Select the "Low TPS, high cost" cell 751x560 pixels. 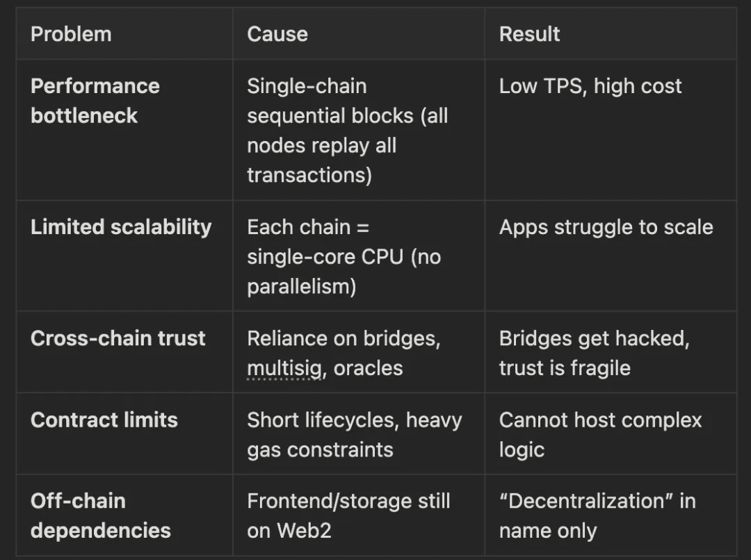[590, 86]
